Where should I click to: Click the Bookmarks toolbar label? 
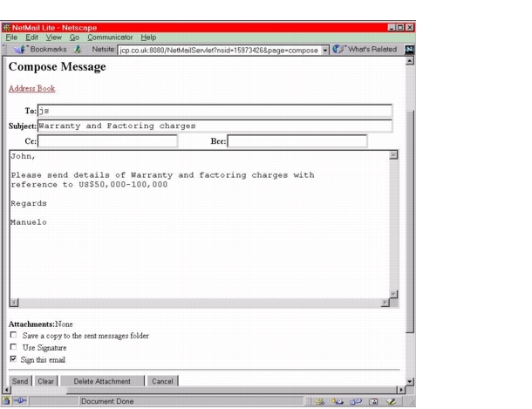[48, 50]
